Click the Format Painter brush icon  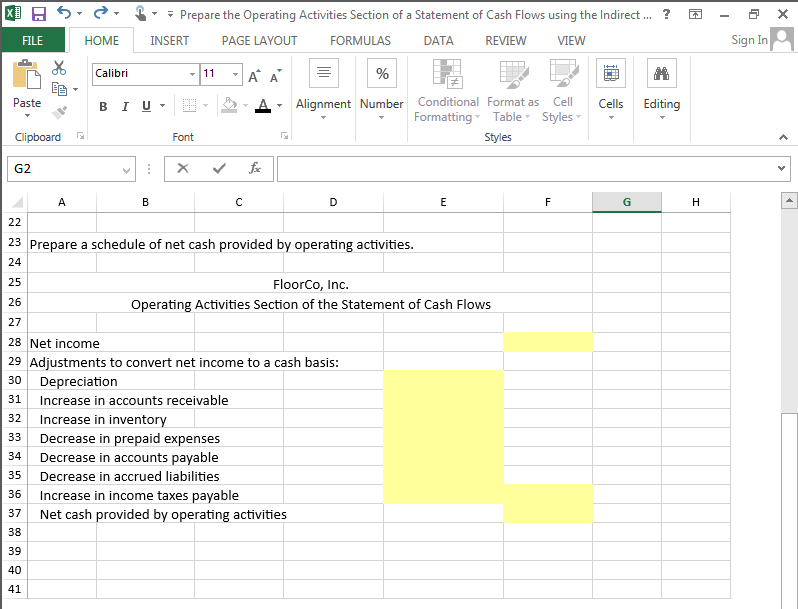[x=60, y=111]
